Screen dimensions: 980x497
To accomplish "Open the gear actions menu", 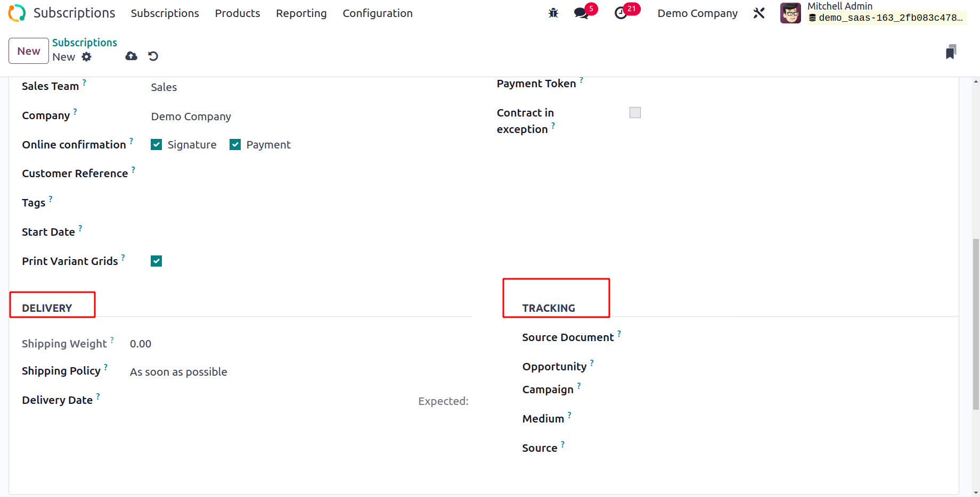I will [86, 57].
